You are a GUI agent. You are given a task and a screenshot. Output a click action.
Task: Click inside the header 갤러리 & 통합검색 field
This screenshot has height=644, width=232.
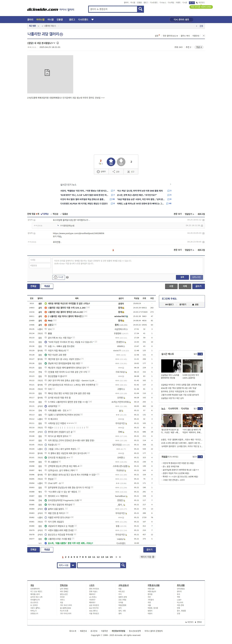point(113,9)
